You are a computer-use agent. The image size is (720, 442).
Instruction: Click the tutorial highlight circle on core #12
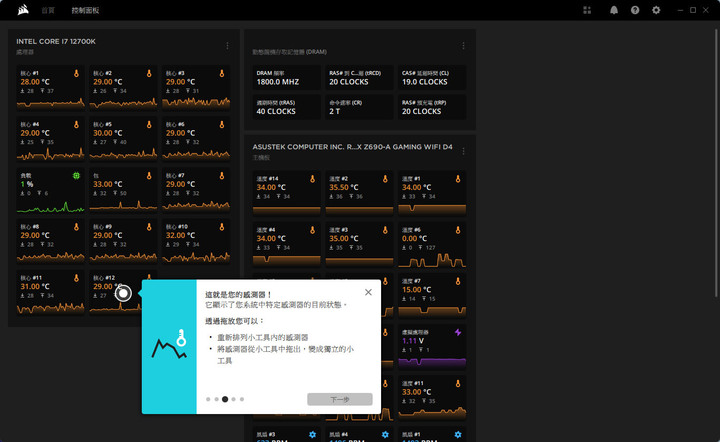pyautogui.click(x=123, y=293)
